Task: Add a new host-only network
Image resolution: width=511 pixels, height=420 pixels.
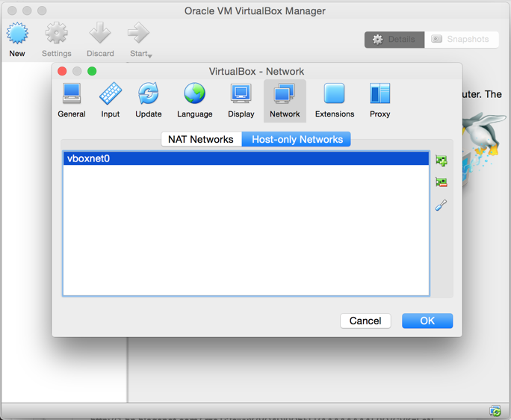Action: (442, 161)
